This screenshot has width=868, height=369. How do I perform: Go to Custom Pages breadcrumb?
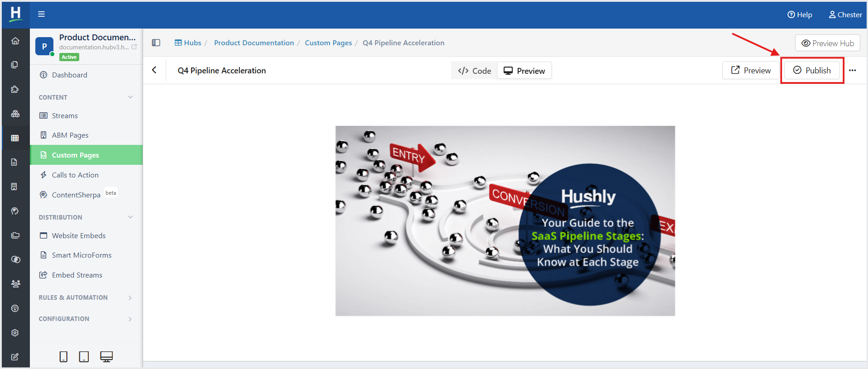[328, 43]
